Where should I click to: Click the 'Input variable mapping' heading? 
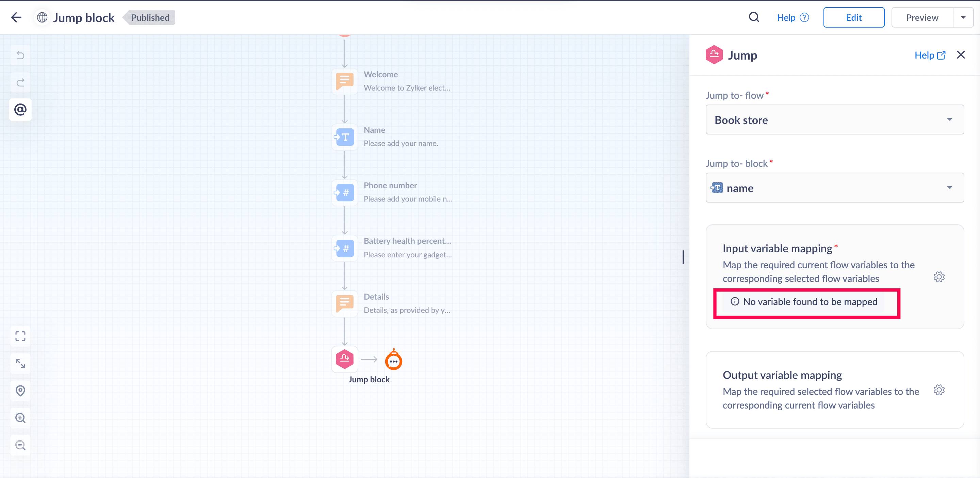[777, 248]
